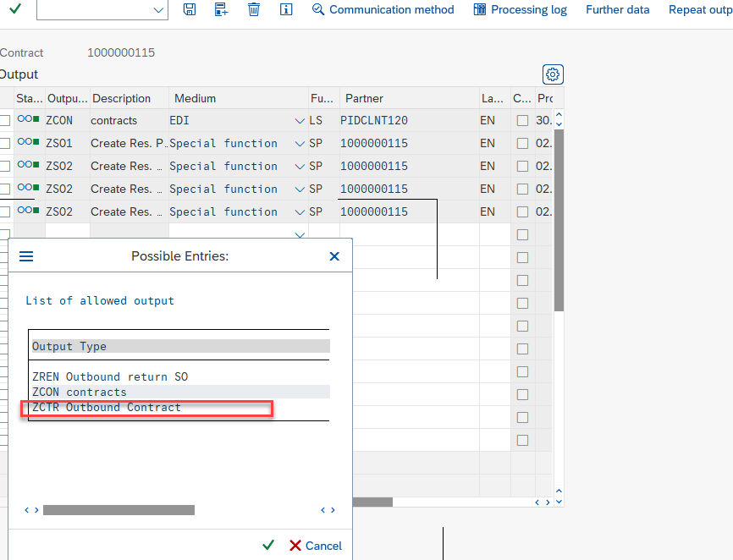The height and width of the screenshot is (560, 733).
Task: Select ZCTR Outbound Contract entry
Action: tap(107, 408)
